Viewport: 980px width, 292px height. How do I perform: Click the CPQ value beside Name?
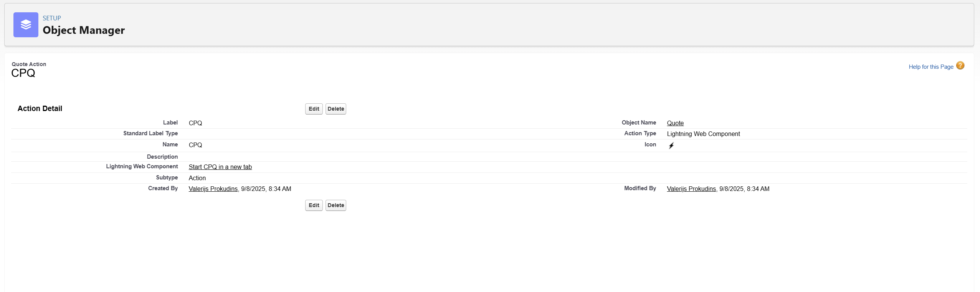point(195,145)
